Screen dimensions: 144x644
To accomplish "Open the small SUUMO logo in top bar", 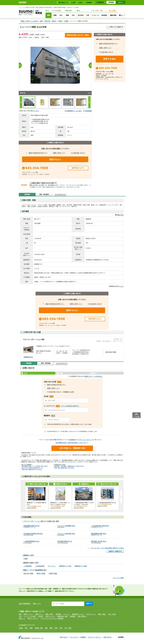I will 23,2.
